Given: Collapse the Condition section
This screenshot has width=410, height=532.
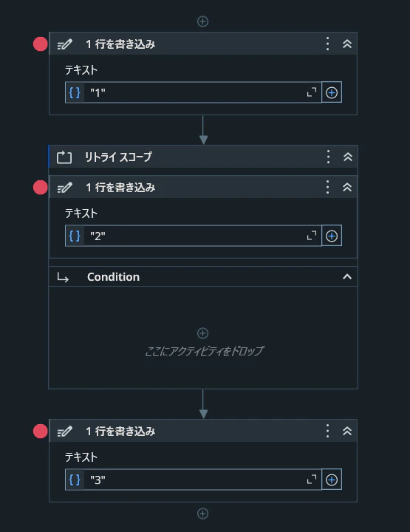Looking at the screenshot, I should (x=347, y=277).
